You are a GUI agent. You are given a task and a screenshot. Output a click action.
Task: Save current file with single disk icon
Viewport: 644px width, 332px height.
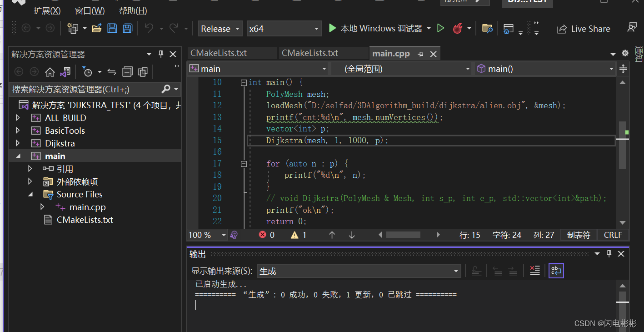coord(112,28)
